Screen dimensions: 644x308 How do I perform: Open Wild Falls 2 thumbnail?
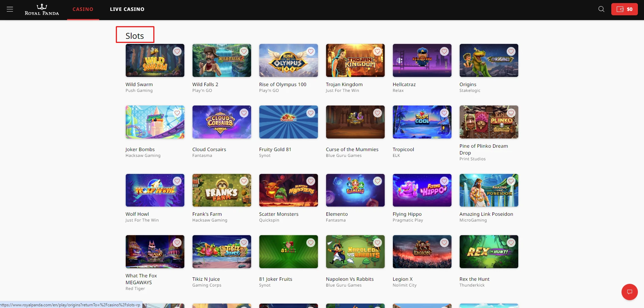coord(222,60)
